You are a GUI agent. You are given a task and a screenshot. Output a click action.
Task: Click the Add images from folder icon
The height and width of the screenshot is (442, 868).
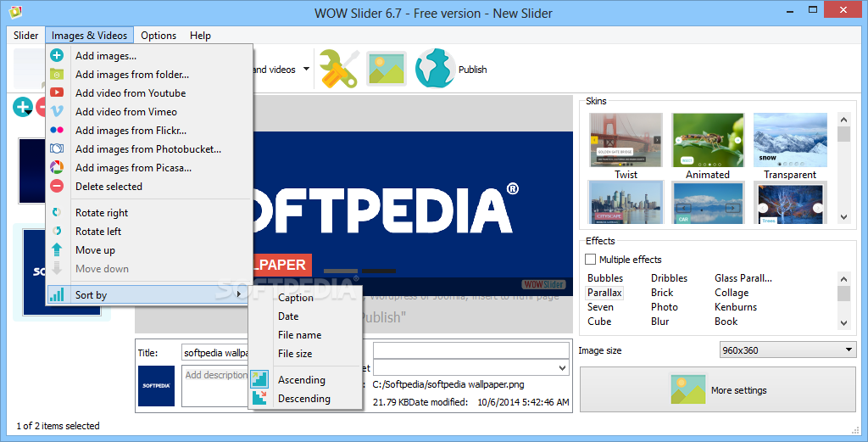(x=57, y=74)
